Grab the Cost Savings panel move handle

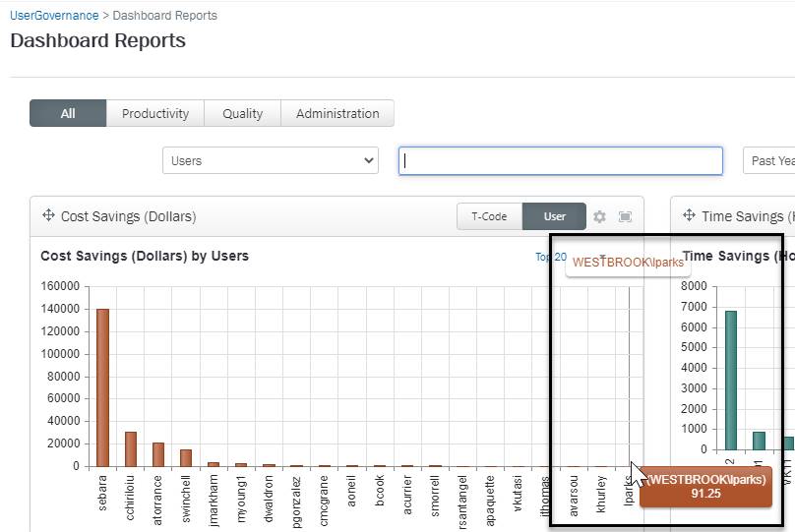click(47, 216)
